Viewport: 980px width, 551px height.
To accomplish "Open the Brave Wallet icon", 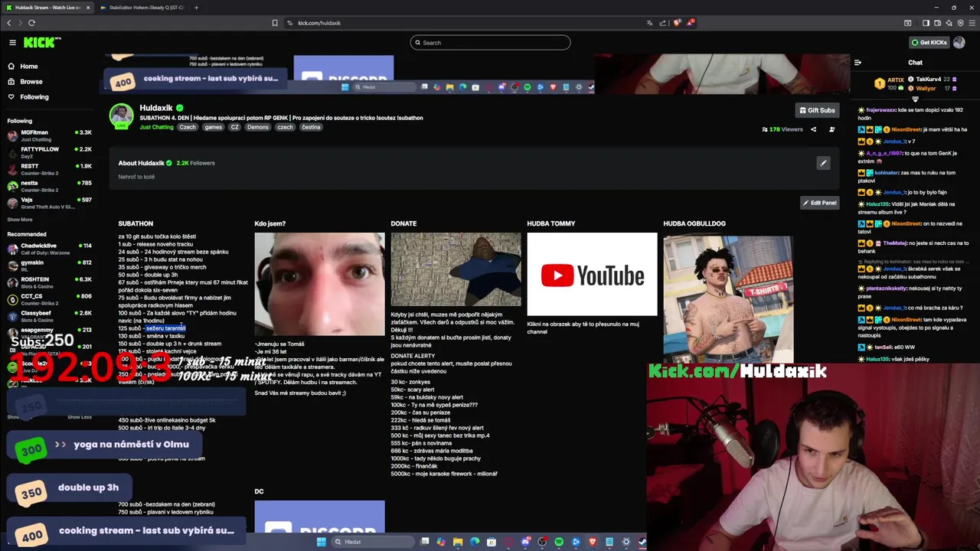I will pyautogui.click(x=937, y=23).
